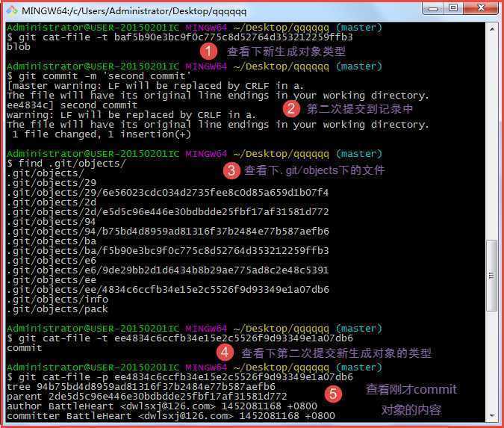Image resolution: width=504 pixels, height=428 pixels.
Task: Close the MINGW64 terminal window
Action: [x=481, y=8]
